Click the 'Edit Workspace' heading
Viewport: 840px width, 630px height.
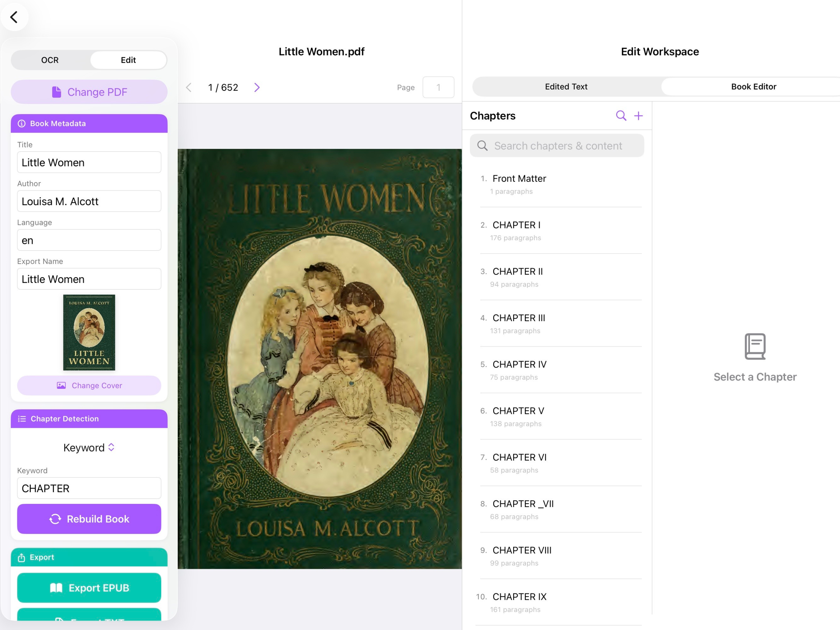click(x=660, y=52)
